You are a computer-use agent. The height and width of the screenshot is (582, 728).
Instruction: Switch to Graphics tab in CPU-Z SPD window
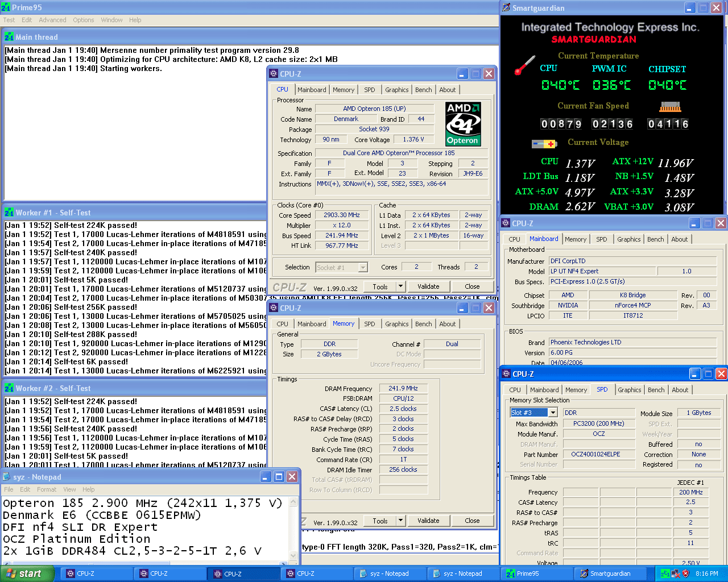coord(630,390)
